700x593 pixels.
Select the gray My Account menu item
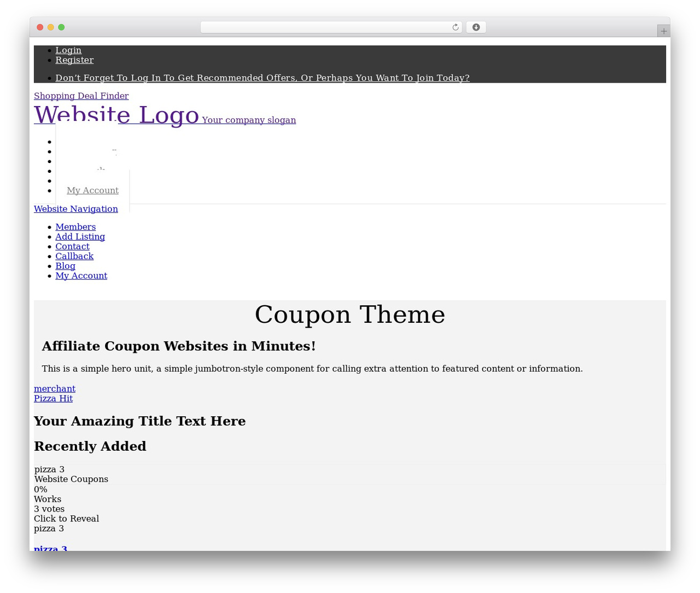(x=92, y=190)
